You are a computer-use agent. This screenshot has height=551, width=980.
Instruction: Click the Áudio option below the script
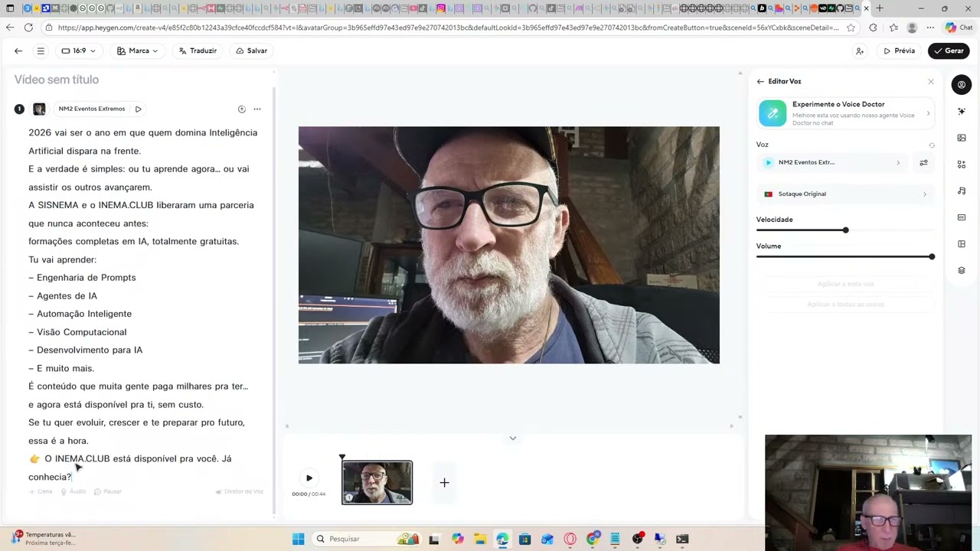tap(73, 491)
